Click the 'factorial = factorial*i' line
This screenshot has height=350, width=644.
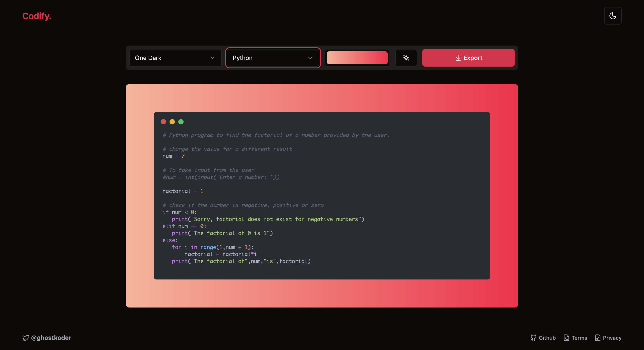point(221,254)
